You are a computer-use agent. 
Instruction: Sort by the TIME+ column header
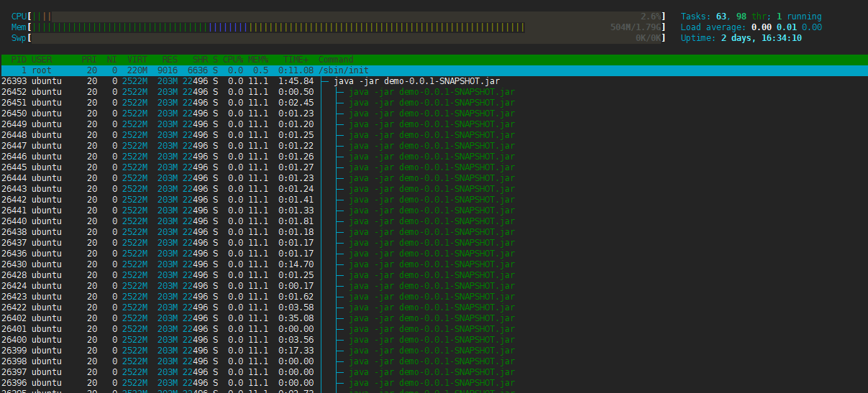coord(296,60)
